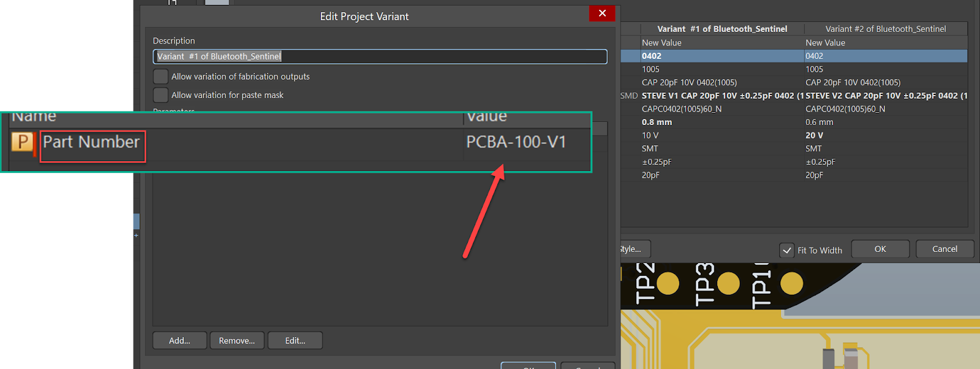Click the yellow TP1 test point pad
Viewport: 980px width, 369px height.
pyautogui.click(x=791, y=283)
